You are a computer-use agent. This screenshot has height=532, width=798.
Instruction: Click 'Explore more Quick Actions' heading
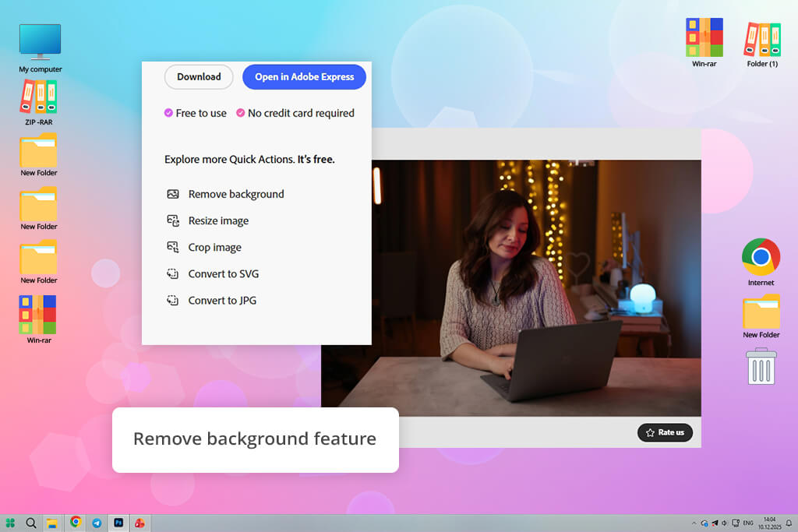click(x=249, y=159)
